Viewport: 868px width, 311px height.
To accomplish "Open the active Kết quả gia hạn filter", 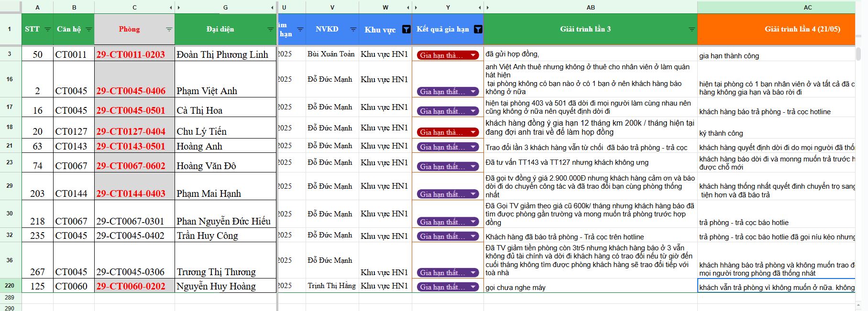I will [x=478, y=30].
